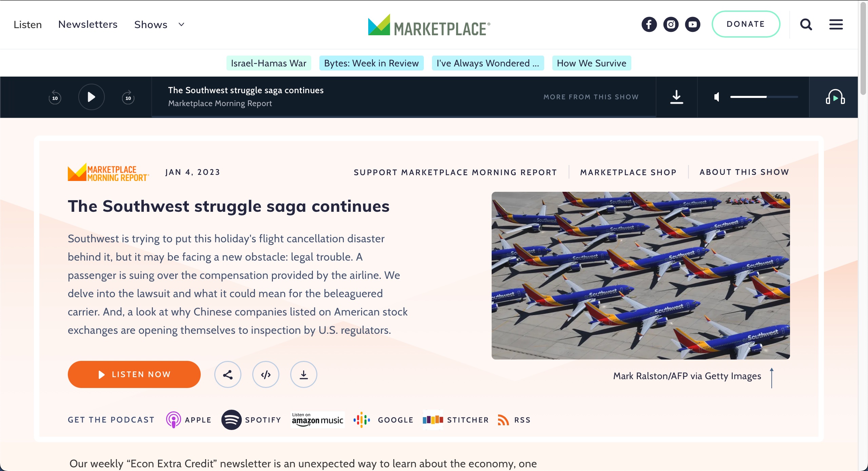The image size is (868, 471).
Task: Select How We Survive tag
Action: pos(591,63)
